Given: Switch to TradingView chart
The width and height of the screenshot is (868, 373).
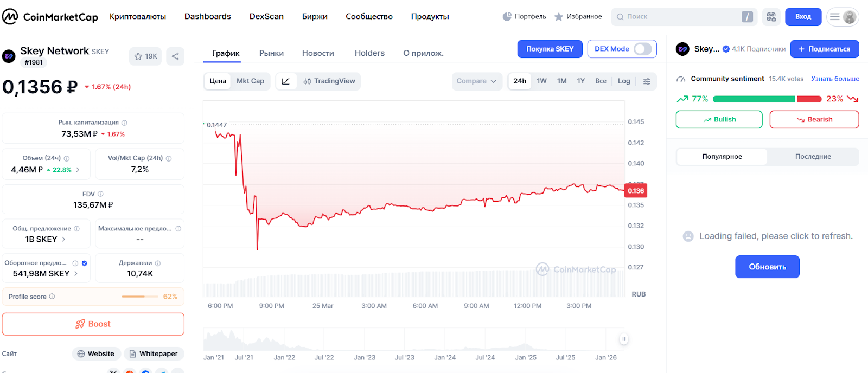Looking at the screenshot, I should [329, 81].
